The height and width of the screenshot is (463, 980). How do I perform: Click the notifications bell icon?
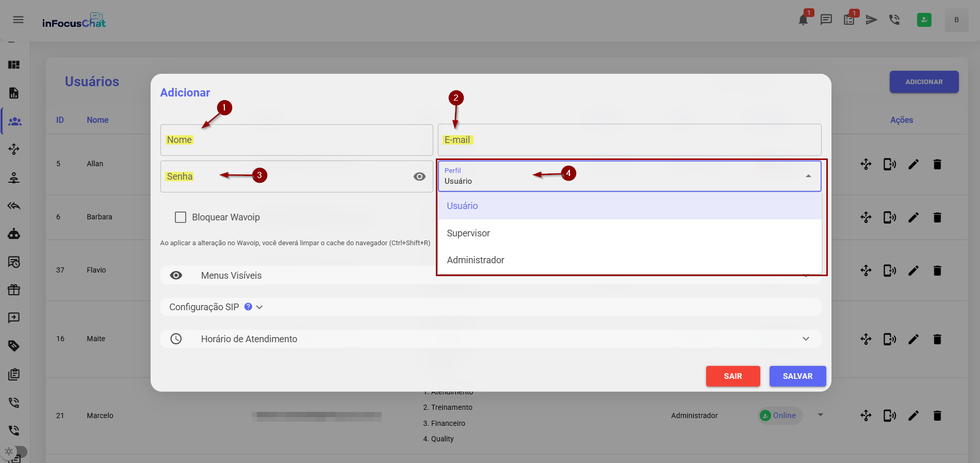803,20
